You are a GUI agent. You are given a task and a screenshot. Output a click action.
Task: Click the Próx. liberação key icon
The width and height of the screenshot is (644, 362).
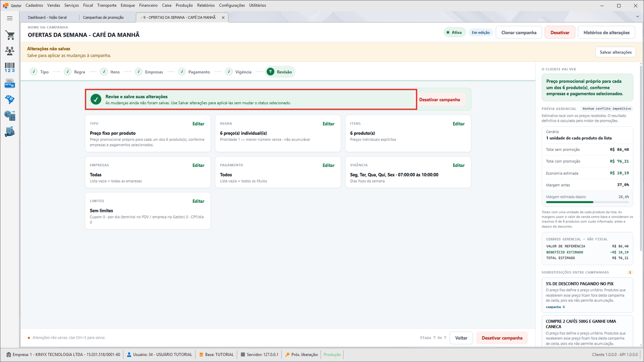point(287,355)
